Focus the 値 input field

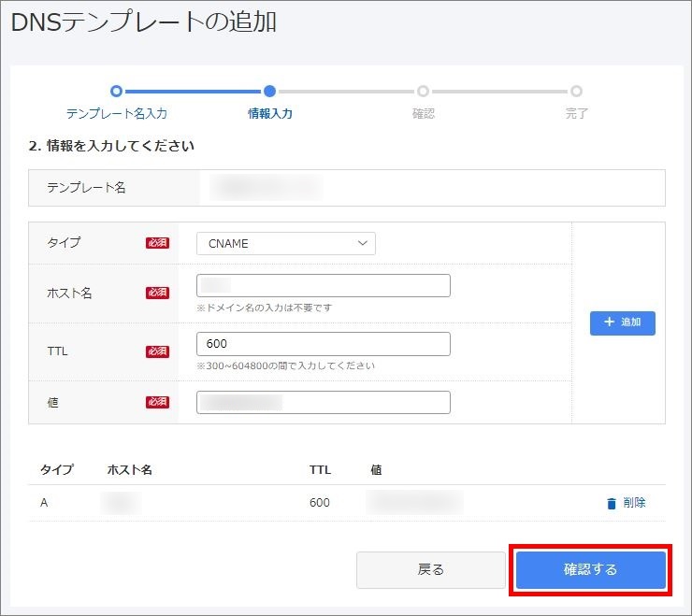coord(323,402)
